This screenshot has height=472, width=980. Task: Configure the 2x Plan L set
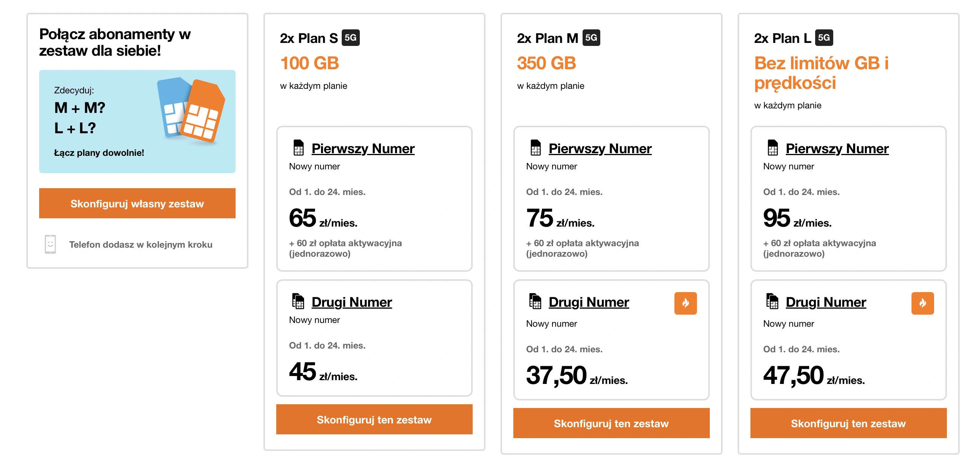(x=848, y=423)
